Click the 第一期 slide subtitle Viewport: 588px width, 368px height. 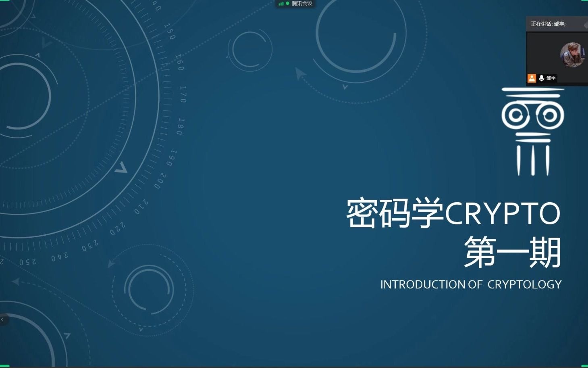point(512,253)
